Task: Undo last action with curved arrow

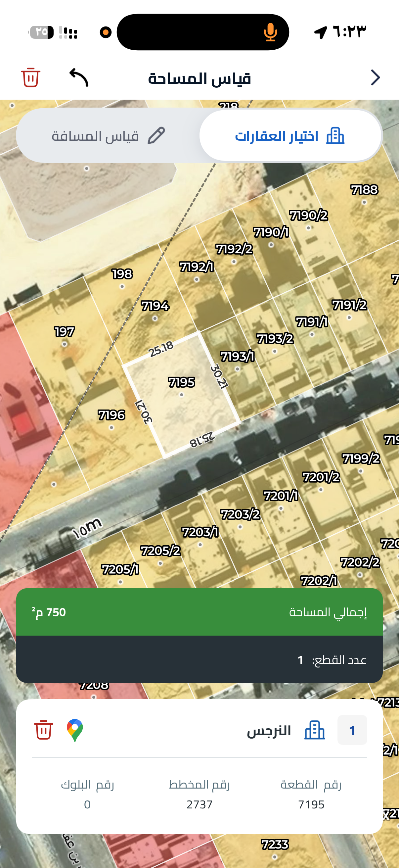Action: (79, 77)
